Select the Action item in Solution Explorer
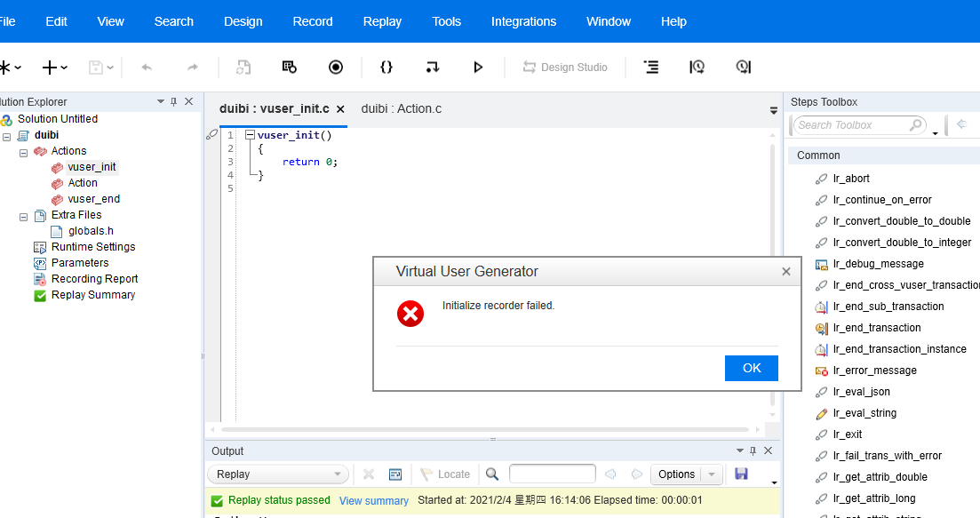Screen dimensions: 980x518 click(83, 182)
